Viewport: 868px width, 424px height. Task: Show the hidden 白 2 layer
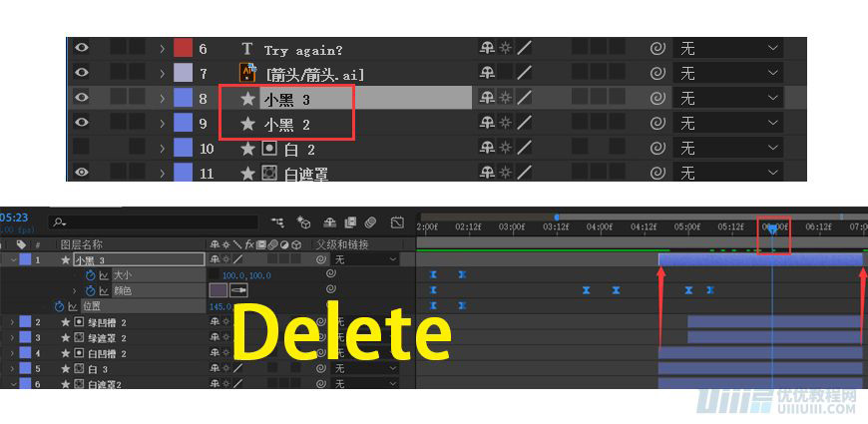pos(82,148)
